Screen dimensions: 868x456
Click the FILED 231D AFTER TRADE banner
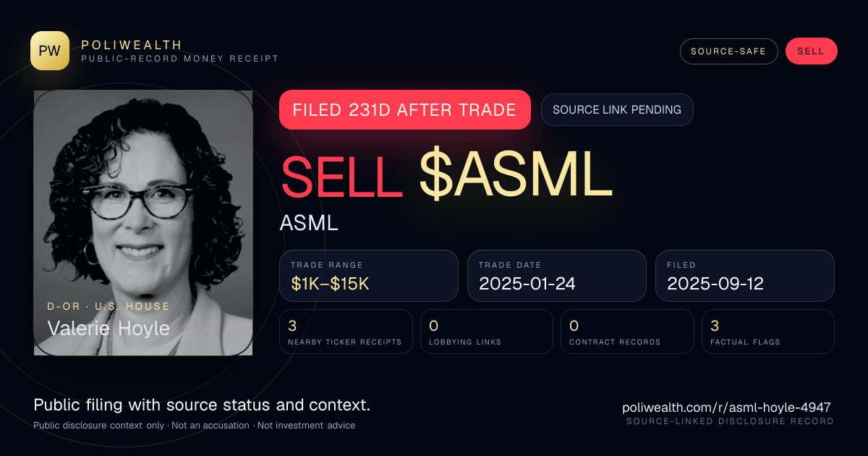click(405, 110)
